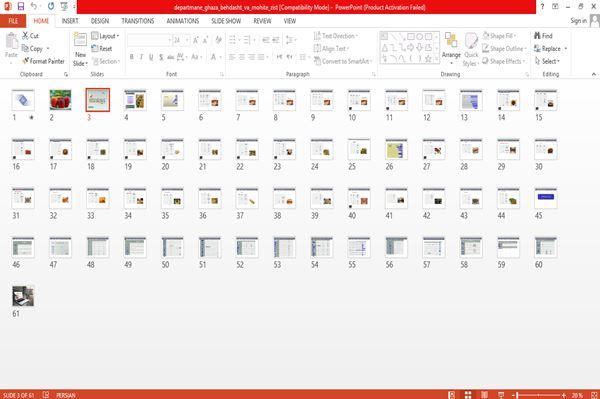Viewport: 600px width, 399px height.
Task: Open the Shape Fill color options
Action: click(x=499, y=36)
